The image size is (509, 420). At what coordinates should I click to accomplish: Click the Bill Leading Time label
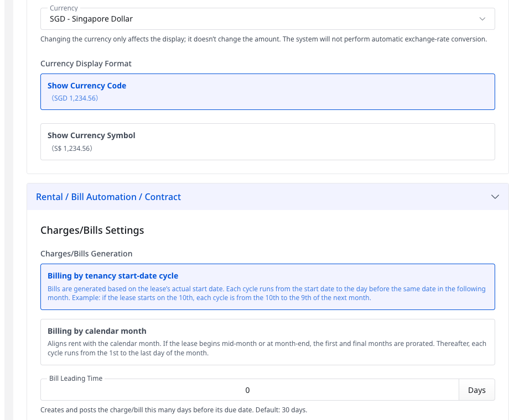point(76,379)
